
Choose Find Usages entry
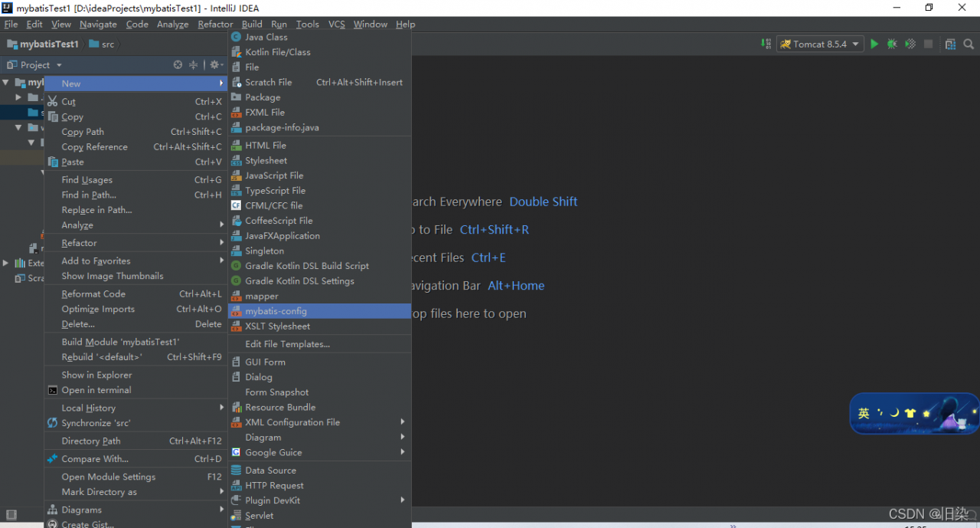[136, 180]
